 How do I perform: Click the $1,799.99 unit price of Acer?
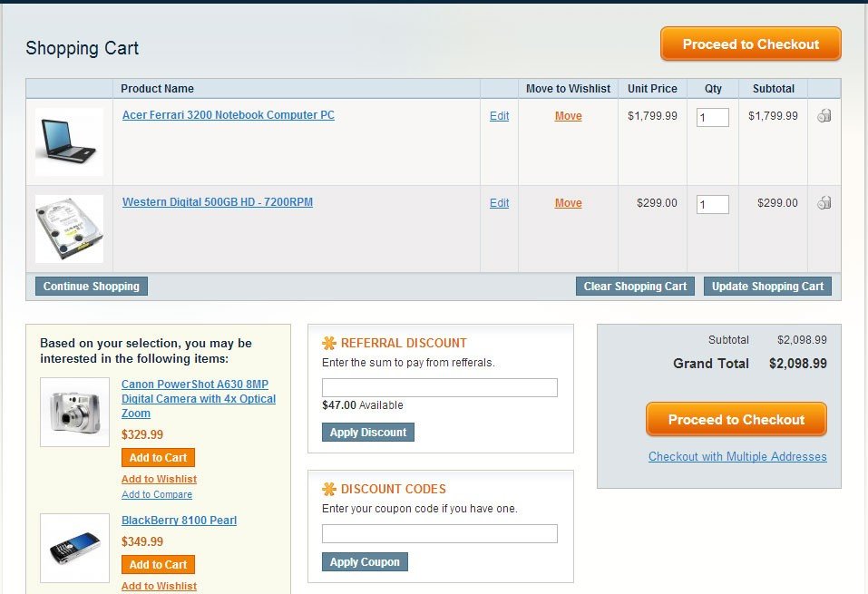pyautogui.click(x=652, y=116)
